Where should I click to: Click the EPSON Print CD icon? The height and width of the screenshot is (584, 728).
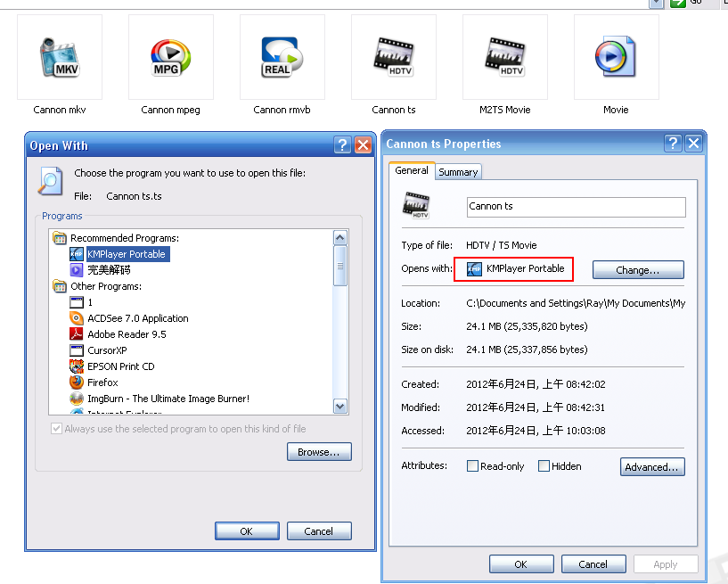coord(76,366)
